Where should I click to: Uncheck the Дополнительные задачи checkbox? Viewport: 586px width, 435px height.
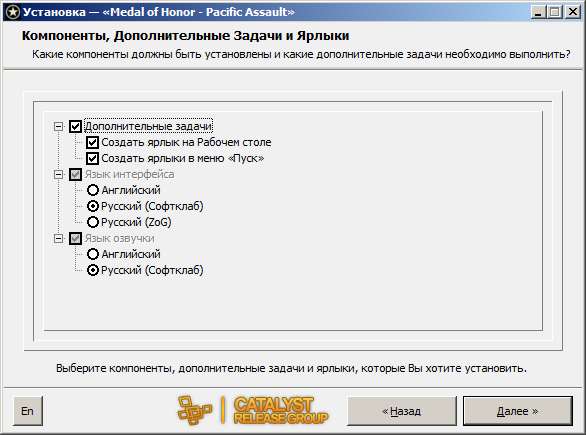point(75,126)
